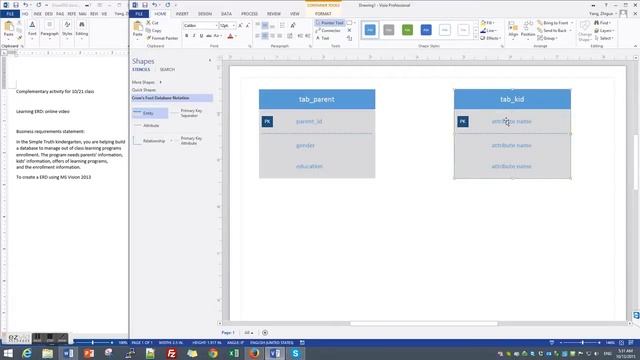The width and height of the screenshot is (640, 360).
Task: Apply the green shape style swatch
Action: coord(407,30)
